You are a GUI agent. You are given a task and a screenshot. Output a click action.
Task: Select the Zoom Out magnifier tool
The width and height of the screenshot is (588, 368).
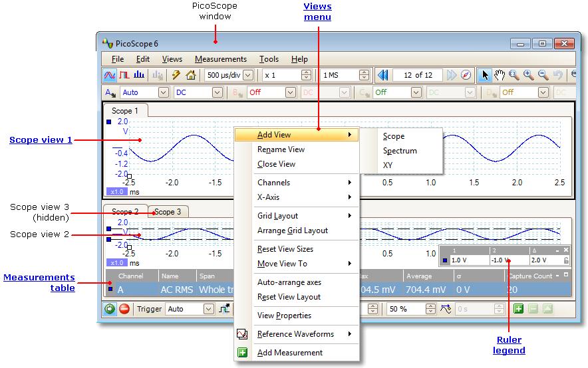click(x=543, y=75)
